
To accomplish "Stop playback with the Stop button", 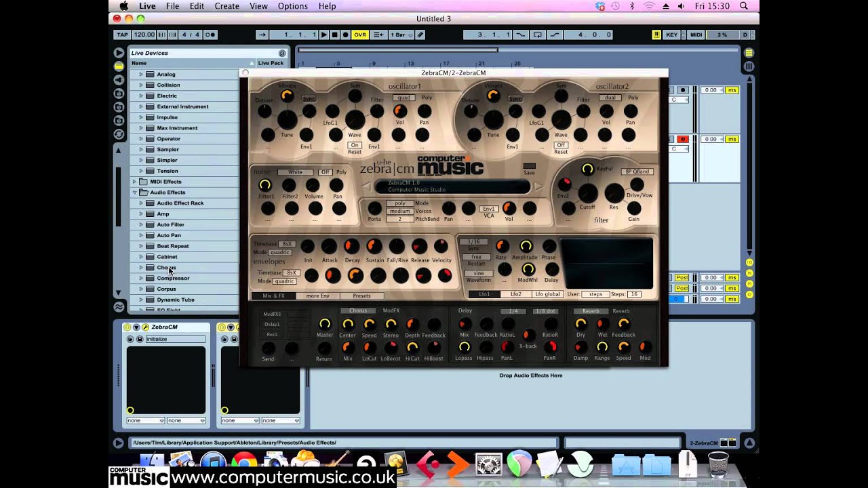I will (334, 35).
